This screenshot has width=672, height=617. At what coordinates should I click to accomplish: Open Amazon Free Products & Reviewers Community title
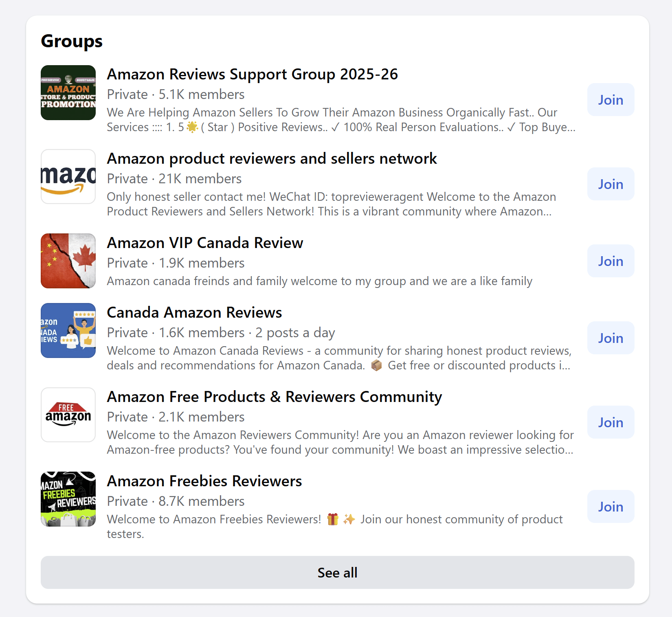(x=275, y=397)
